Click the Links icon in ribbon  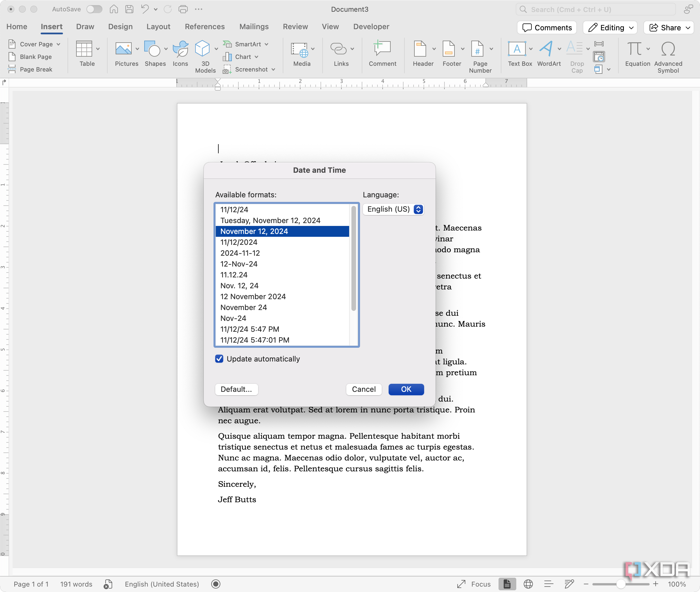pos(338,49)
